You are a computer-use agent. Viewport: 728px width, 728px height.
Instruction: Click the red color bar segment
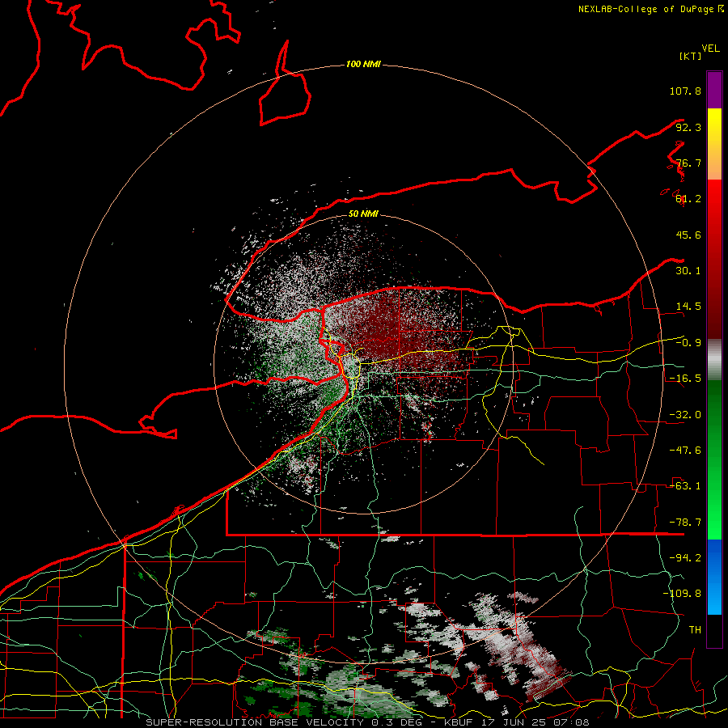click(714, 259)
